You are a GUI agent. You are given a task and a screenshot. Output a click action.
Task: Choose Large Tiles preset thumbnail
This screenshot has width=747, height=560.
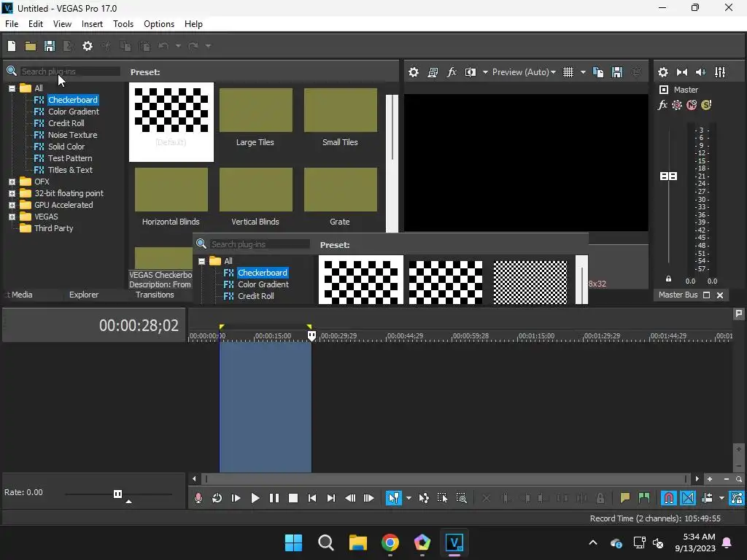click(256, 110)
